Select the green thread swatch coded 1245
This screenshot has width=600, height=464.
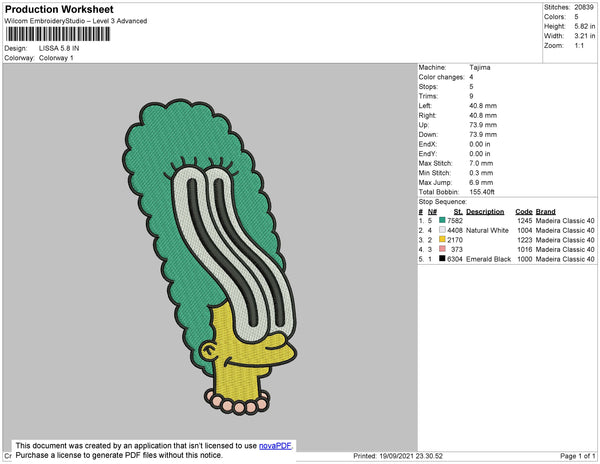pos(442,220)
